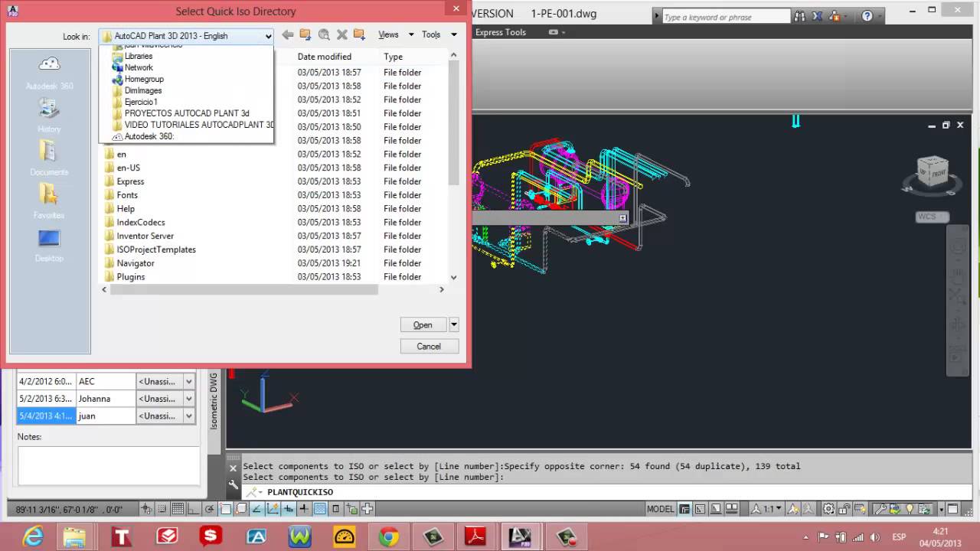This screenshot has width=980, height=551.
Task: Click the Search the Web icon in dialog
Action: [324, 34]
